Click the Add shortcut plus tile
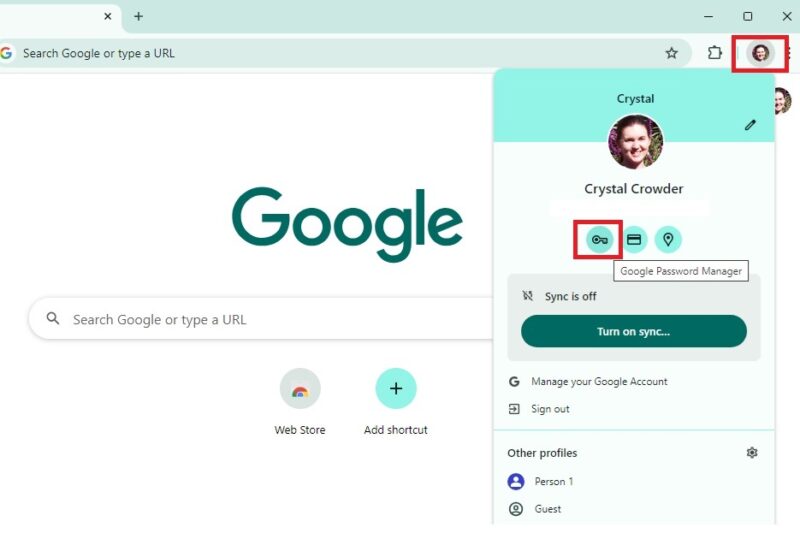 [x=396, y=389]
